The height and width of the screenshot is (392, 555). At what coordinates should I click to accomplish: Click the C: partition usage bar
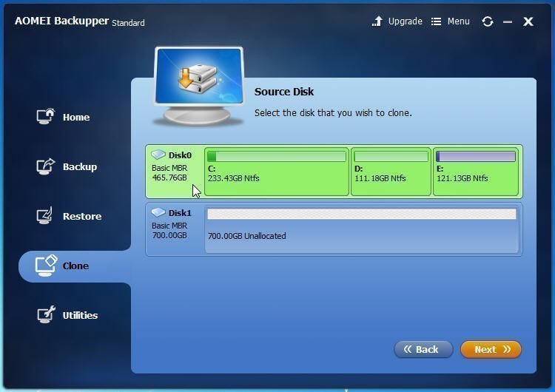pyautogui.click(x=277, y=156)
